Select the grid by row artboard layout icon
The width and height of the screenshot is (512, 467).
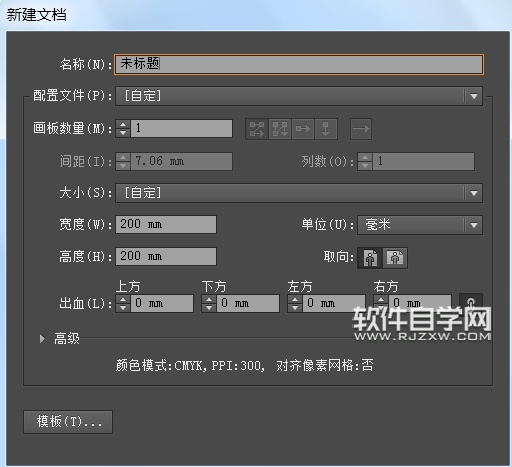coord(257,129)
